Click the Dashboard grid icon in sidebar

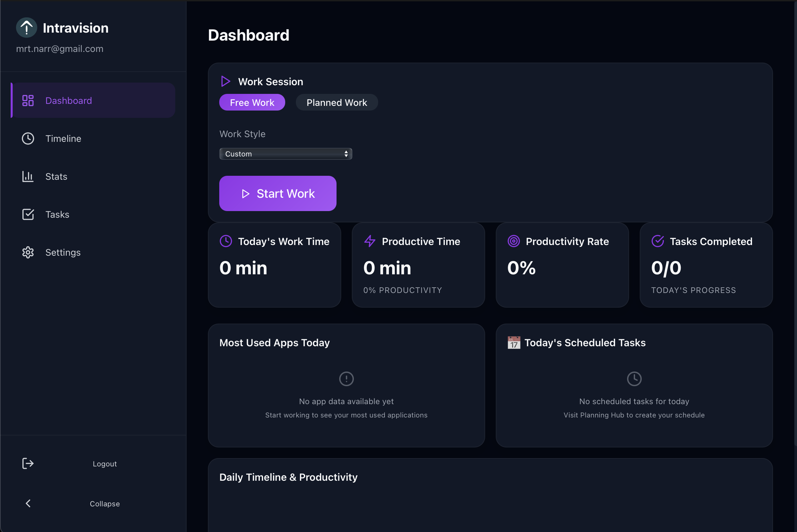point(28,101)
